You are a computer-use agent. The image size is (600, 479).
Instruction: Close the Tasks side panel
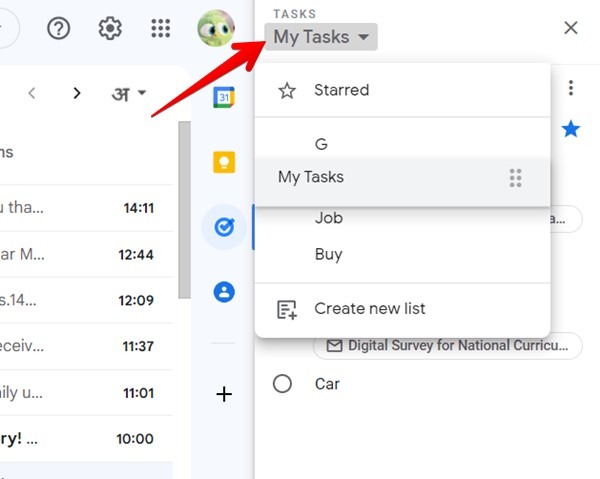point(571,28)
